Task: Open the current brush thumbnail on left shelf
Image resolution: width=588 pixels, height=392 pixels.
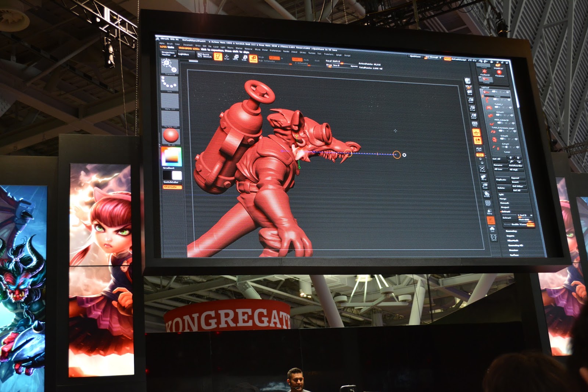Action: (x=169, y=66)
